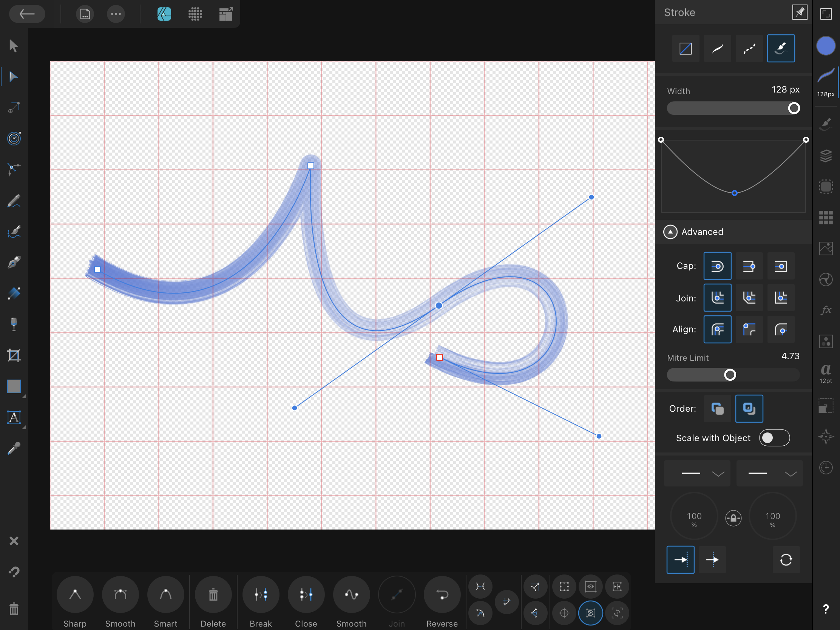Open the Colour studio blue swatch
This screenshot has height=630, width=840.
pyautogui.click(x=826, y=46)
